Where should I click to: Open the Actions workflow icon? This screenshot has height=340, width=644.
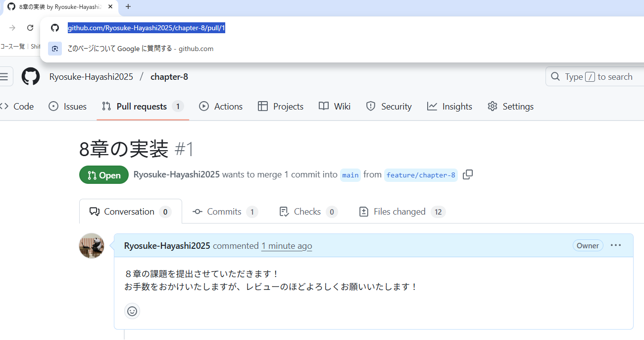pyautogui.click(x=203, y=106)
